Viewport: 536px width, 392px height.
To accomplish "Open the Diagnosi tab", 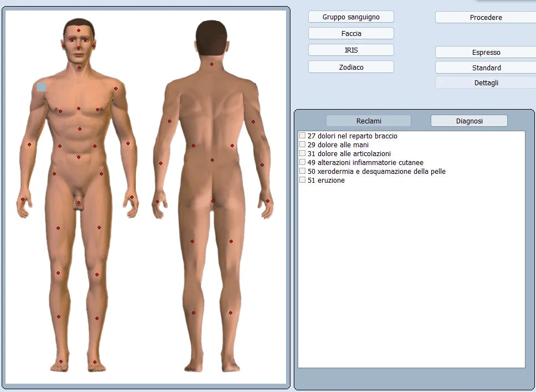I will click(469, 121).
